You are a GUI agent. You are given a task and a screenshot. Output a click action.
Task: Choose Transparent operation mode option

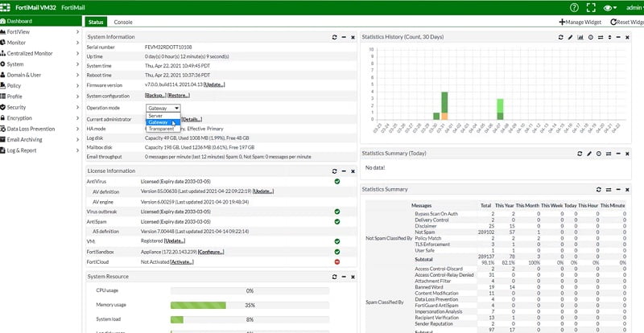tap(163, 129)
